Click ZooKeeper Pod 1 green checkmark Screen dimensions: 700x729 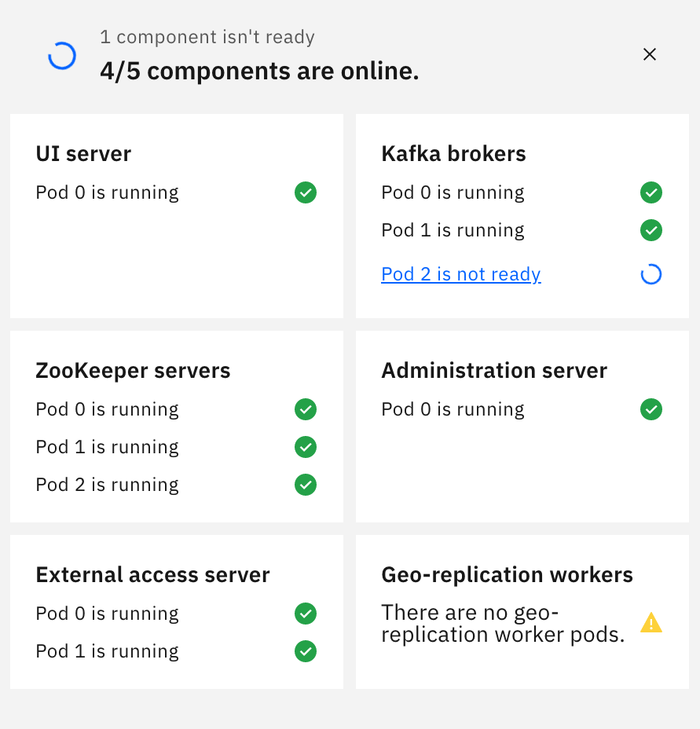coord(306,447)
